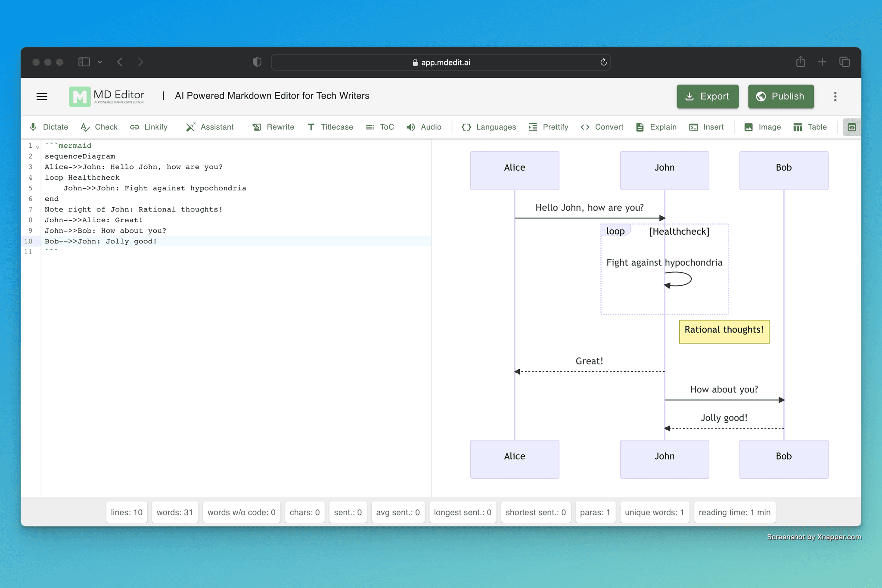Toggle the browser sidebar panel
The height and width of the screenshot is (588, 882).
point(84,62)
